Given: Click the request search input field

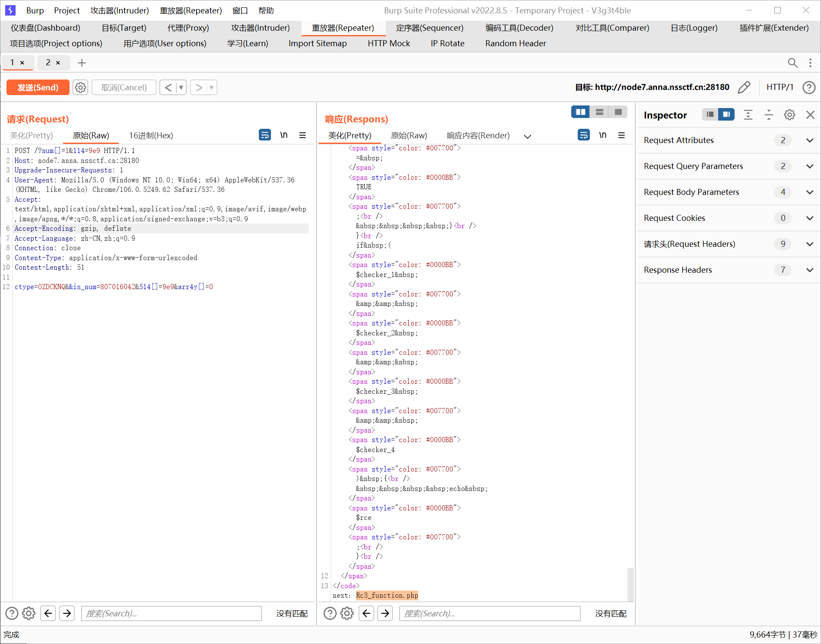Looking at the screenshot, I should (x=172, y=613).
